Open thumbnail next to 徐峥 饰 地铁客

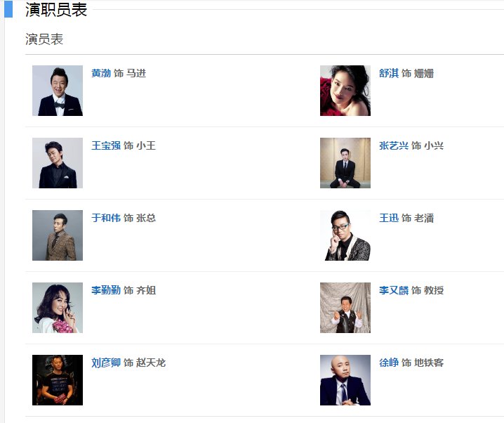pos(345,380)
